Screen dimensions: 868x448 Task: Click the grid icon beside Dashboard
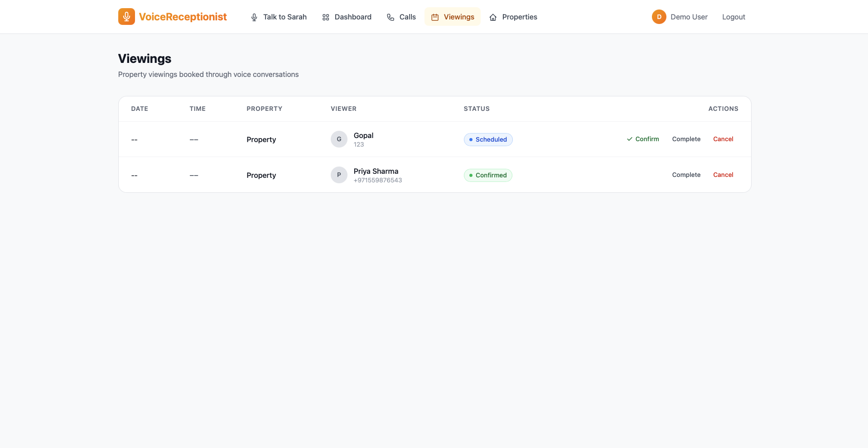[x=326, y=17]
